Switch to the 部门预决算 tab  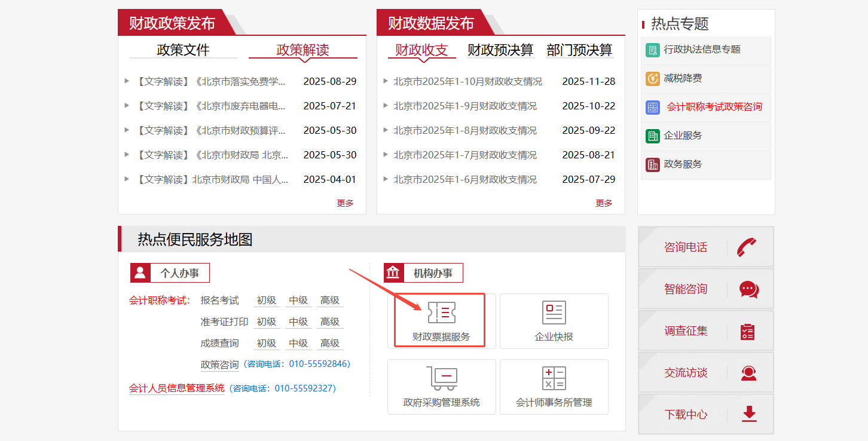[579, 50]
